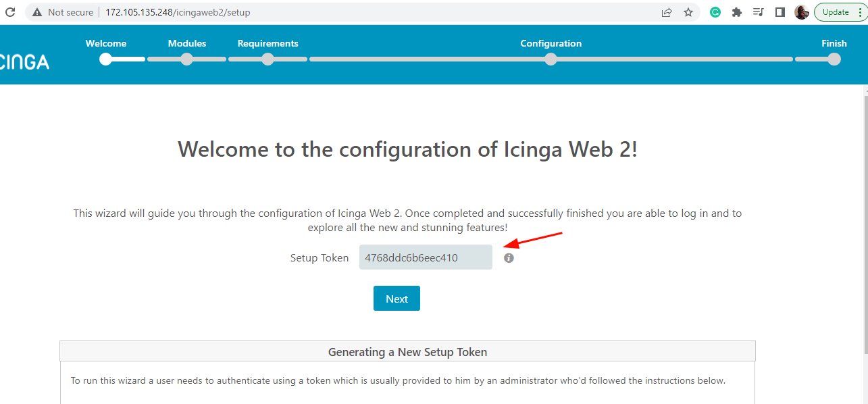868x404 pixels.
Task: Click the address bar URL
Action: [178, 12]
